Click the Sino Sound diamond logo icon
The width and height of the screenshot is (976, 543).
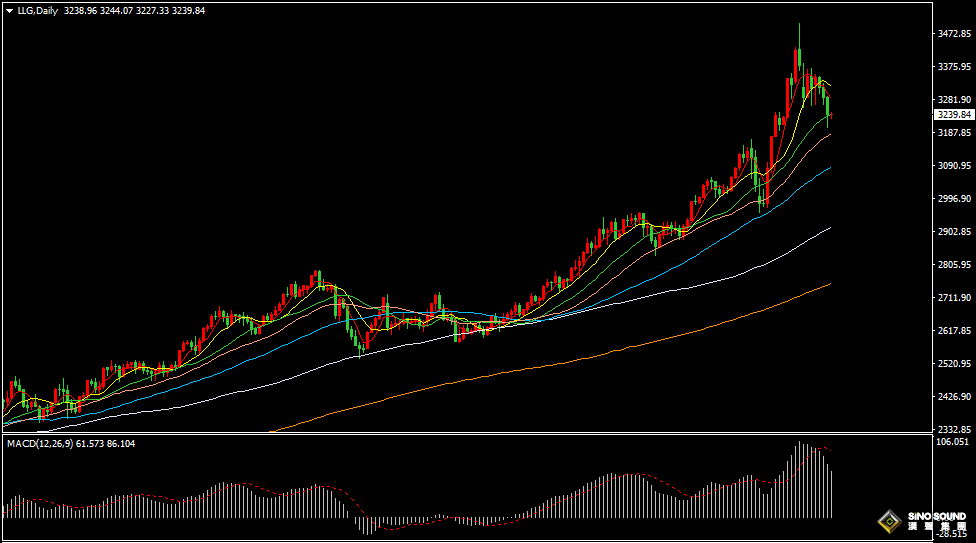point(889,522)
